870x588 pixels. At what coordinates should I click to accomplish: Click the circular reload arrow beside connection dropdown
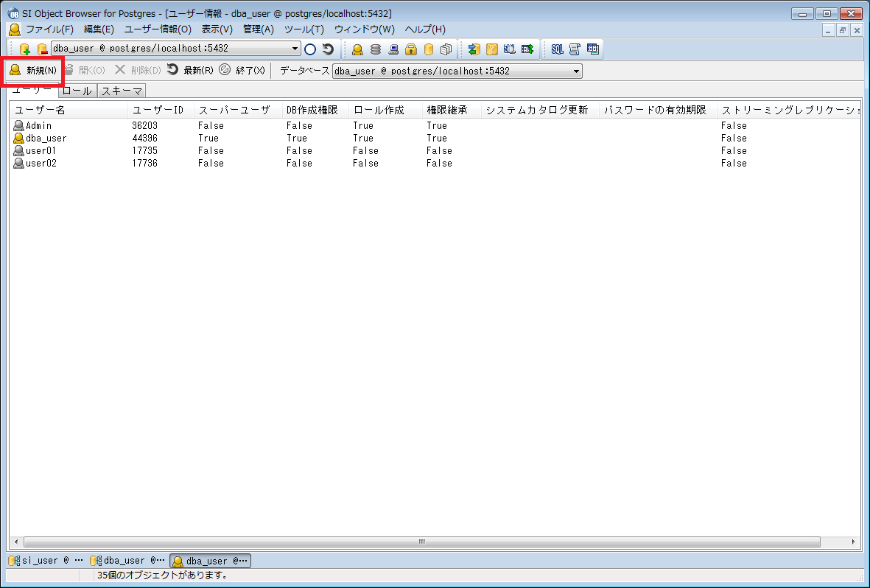click(328, 49)
